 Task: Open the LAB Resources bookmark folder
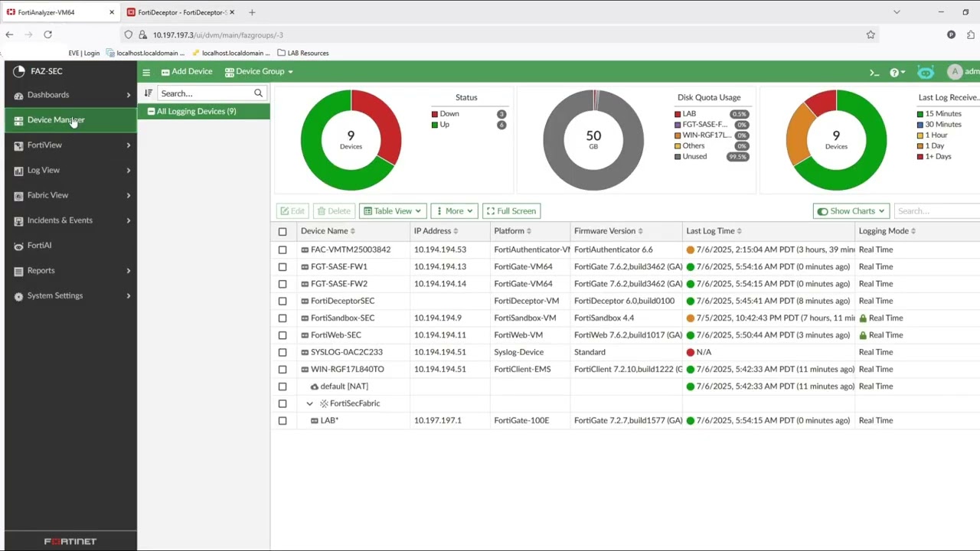[x=303, y=54]
